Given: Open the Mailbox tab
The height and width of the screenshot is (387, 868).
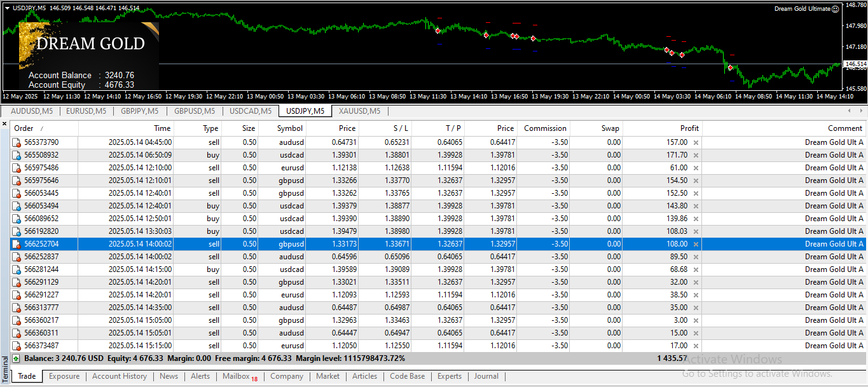Looking at the screenshot, I should pyautogui.click(x=240, y=376).
